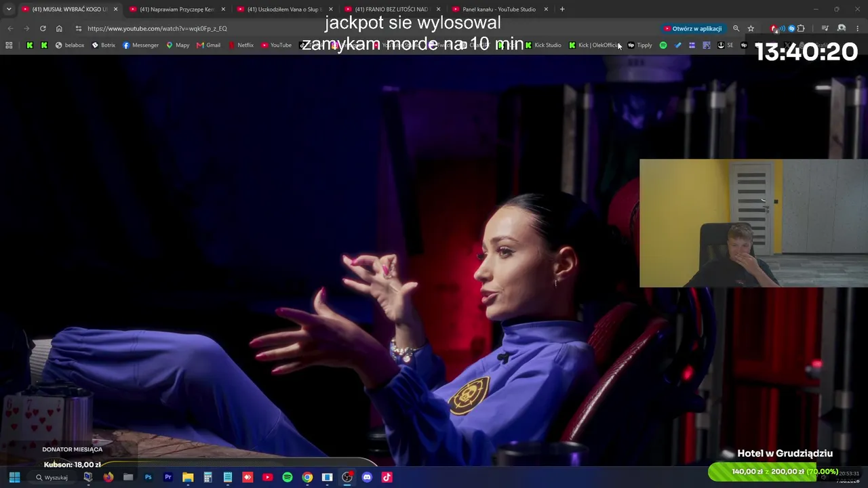868x488 pixels.
Task: Open the media control icon in the toolbar
Action: click(x=825, y=28)
